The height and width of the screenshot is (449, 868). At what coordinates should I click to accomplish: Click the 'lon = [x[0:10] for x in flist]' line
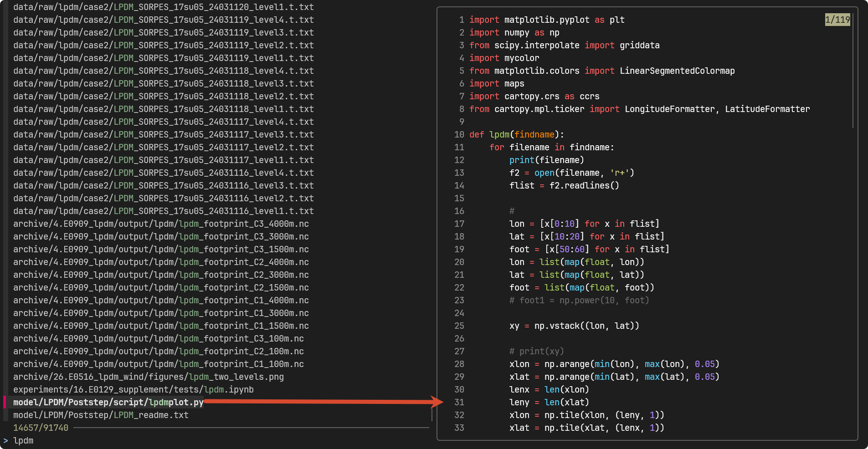(x=585, y=224)
